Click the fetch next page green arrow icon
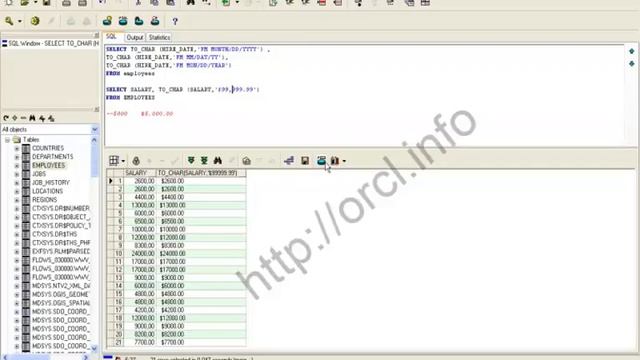Image resolution: width=640 pixels, height=360 pixels. [x=191, y=160]
